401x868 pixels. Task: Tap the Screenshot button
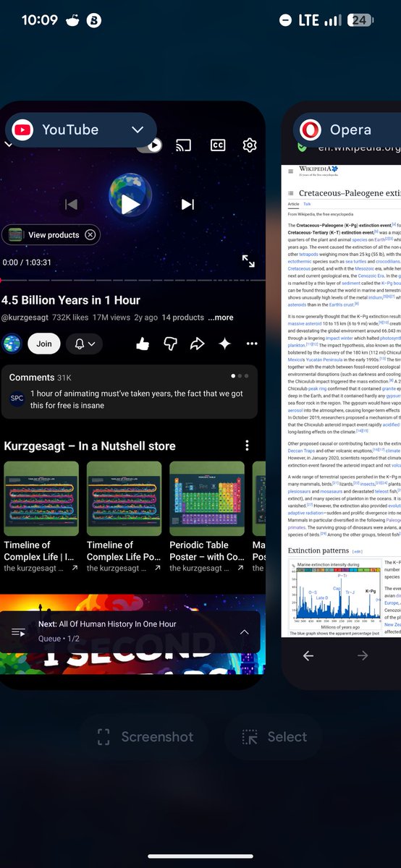click(145, 737)
